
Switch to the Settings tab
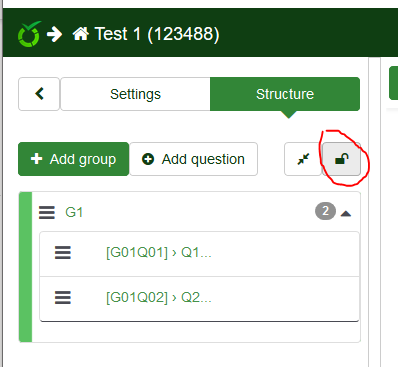[135, 94]
